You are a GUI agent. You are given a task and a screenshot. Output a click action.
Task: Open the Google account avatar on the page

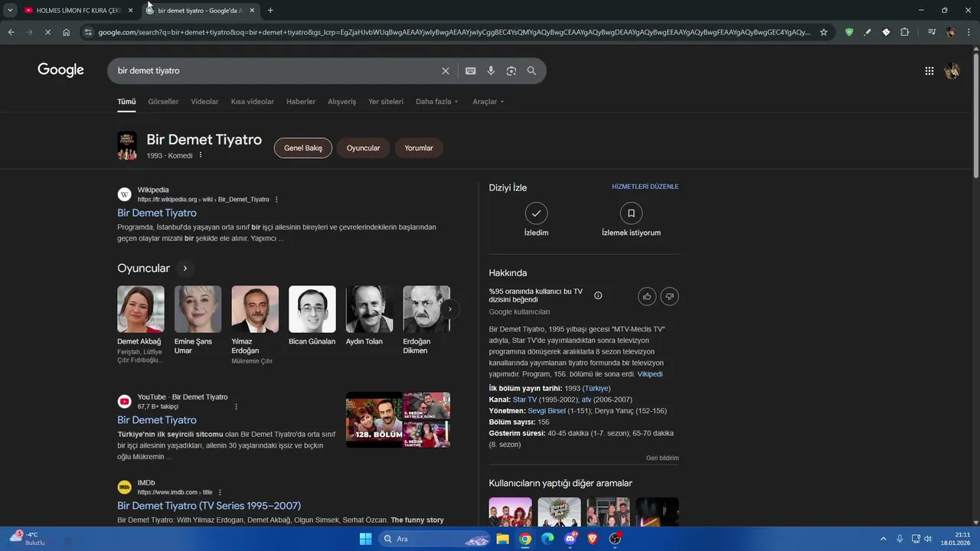(952, 70)
